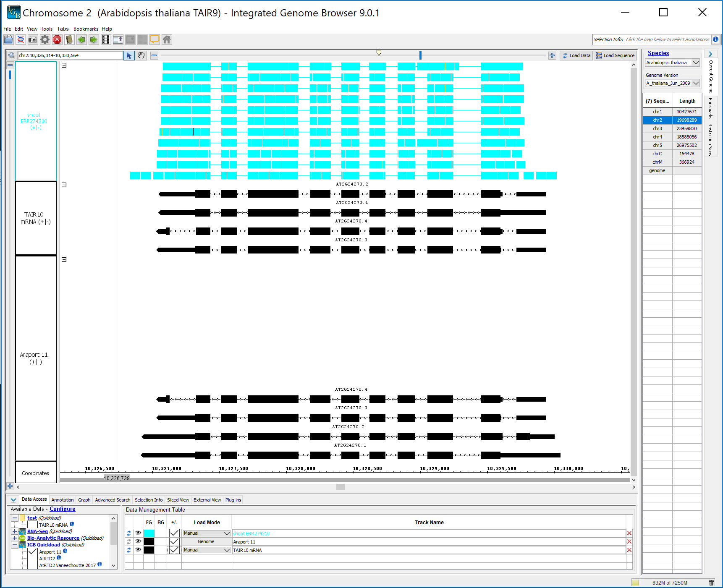The image size is (723, 588).
Task: Hide the shoot ERR274310 track with eye icon
Action: (138, 533)
